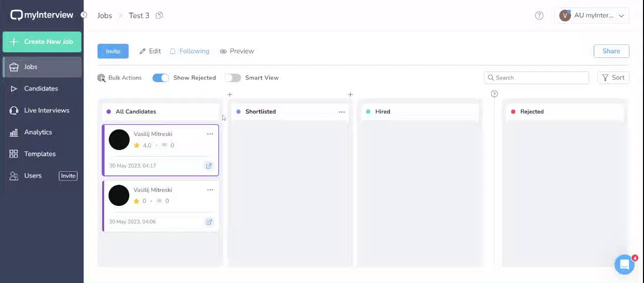644x283 pixels.
Task: Collapse the sidebar with the arrow icon
Action: [84, 15]
